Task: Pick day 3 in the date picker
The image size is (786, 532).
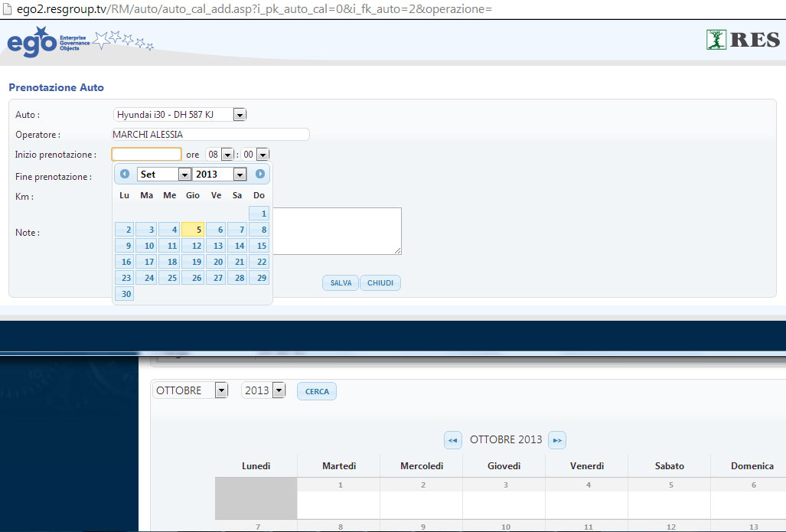Action: pos(146,229)
